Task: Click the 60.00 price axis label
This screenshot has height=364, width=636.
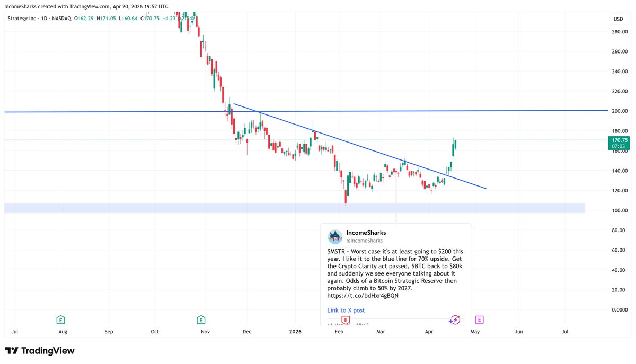Action: pyautogui.click(x=620, y=251)
